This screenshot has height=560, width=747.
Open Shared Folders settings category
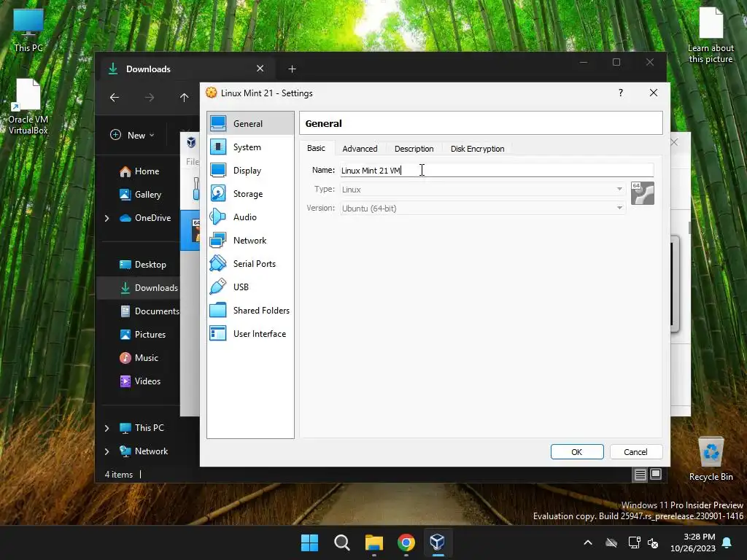pyautogui.click(x=251, y=311)
